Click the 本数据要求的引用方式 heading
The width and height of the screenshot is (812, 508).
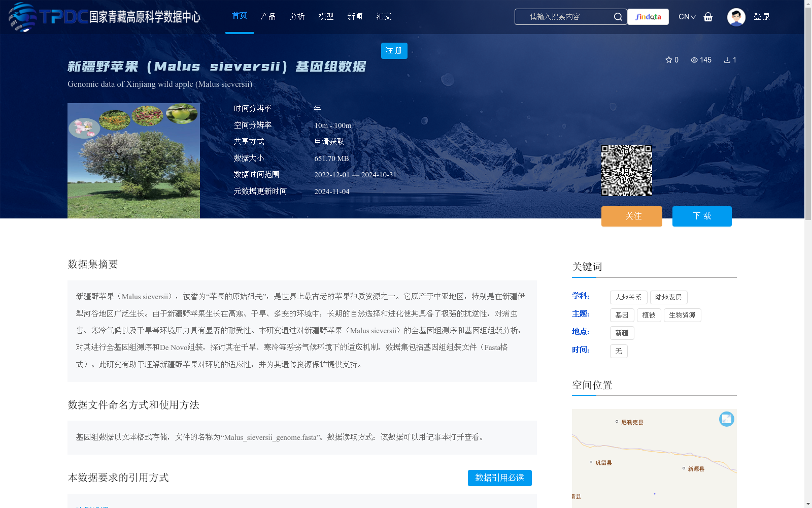[118, 478]
